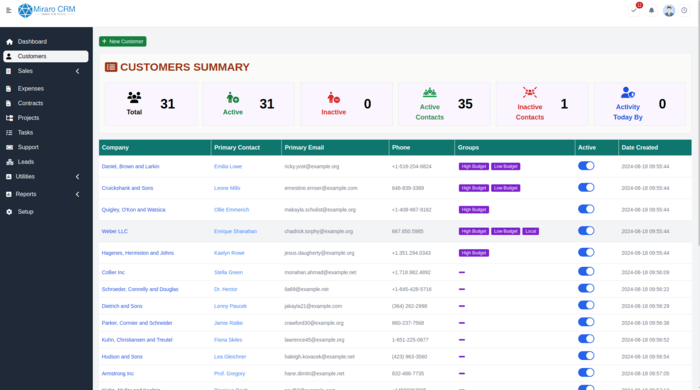Click the Utilities icon in sidebar
Viewport: 700px width, 390px height.
8,177
